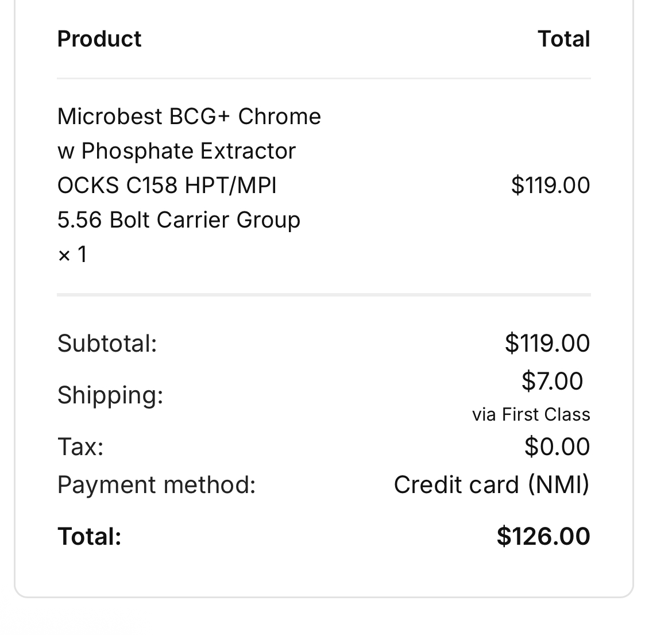Click the Subtotal amount $119.00

click(547, 343)
